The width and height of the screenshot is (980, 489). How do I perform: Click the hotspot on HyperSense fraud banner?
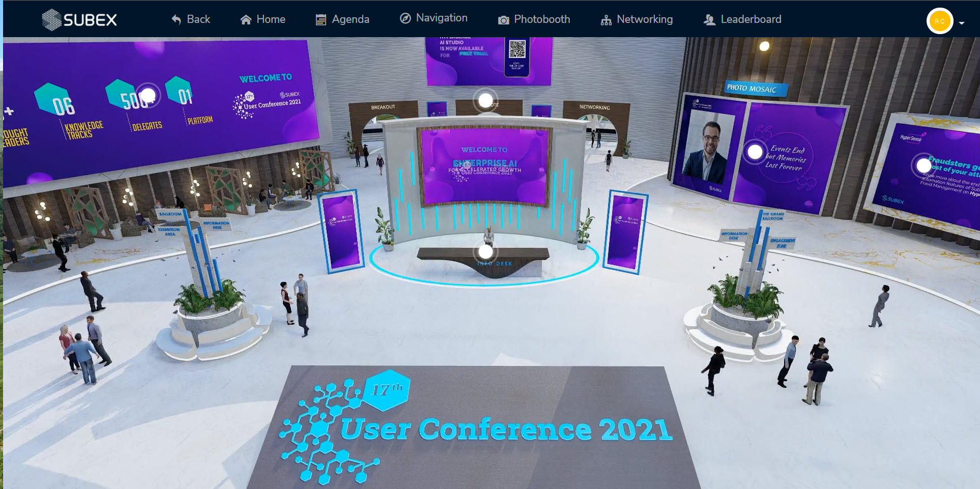923,165
